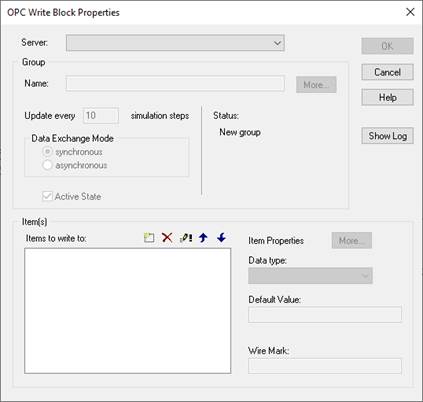Expand the Data type combo box
Screen dimensions: 423x402
[310, 276]
